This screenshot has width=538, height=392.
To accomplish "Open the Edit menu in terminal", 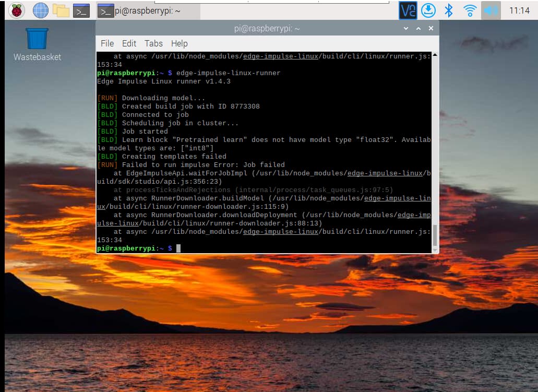I will pos(129,43).
